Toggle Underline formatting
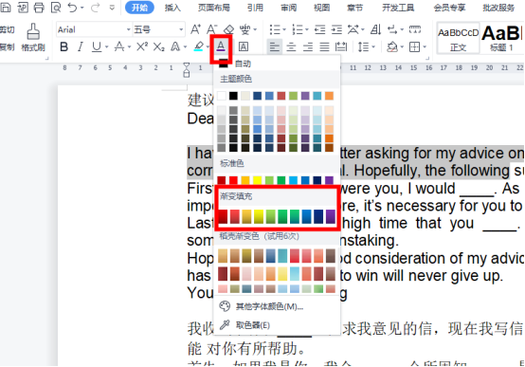This screenshot has width=525, height=367. (96, 47)
